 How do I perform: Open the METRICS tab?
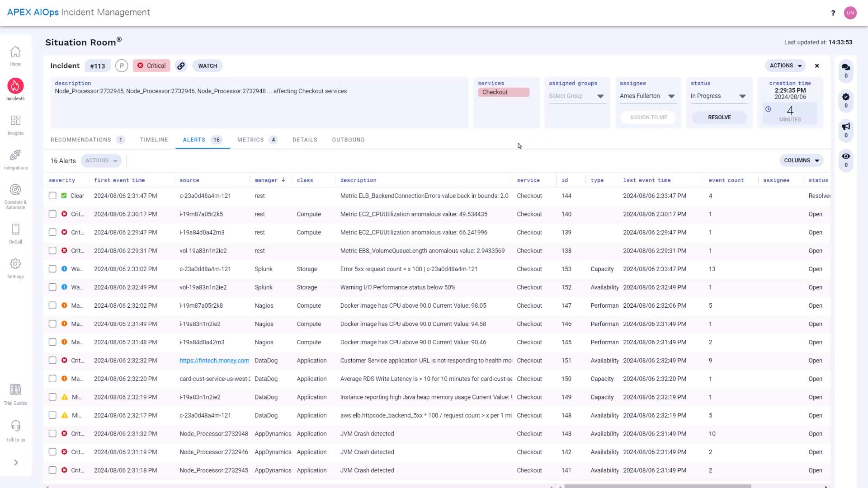coord(257,140)
